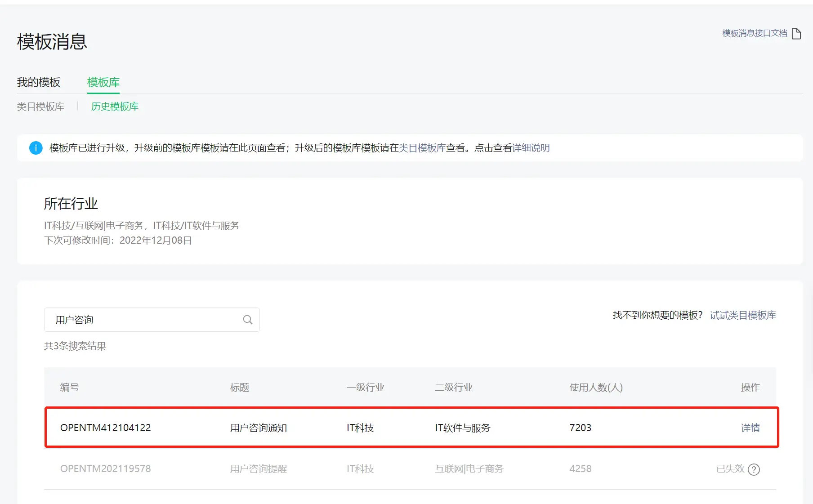
Task: Click the 所在行业 section heading
Action: click(x=71, y=203)
